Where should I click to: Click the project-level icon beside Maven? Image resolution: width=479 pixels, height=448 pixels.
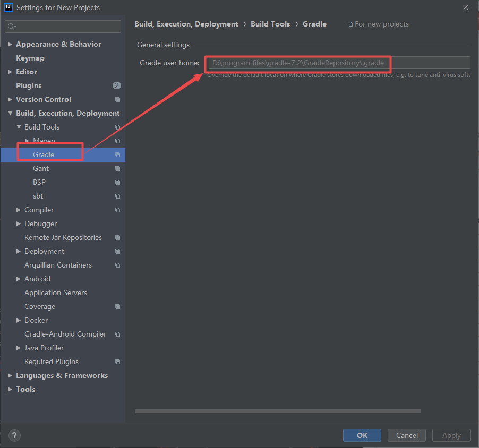click(117, 141)
